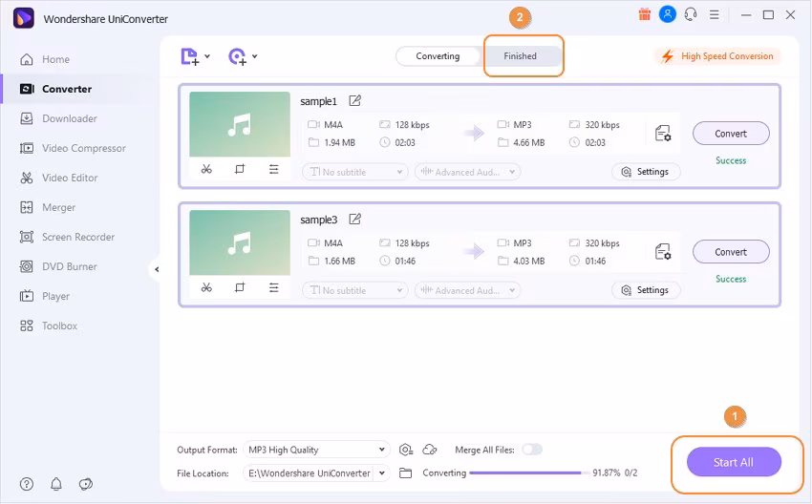Click the UniConverter app logo
Viewport: 812px width, 504px height.
[x=23, y=18]
